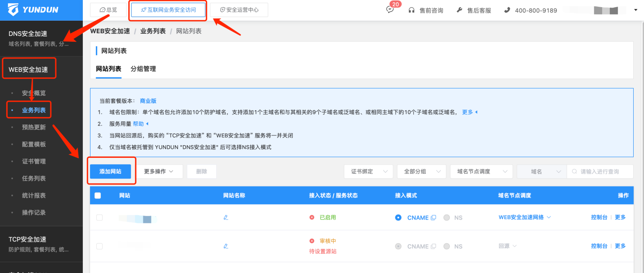Click the wrench icon for 售后客服
Screen dimensions: 644x273
tap(459, 10)
